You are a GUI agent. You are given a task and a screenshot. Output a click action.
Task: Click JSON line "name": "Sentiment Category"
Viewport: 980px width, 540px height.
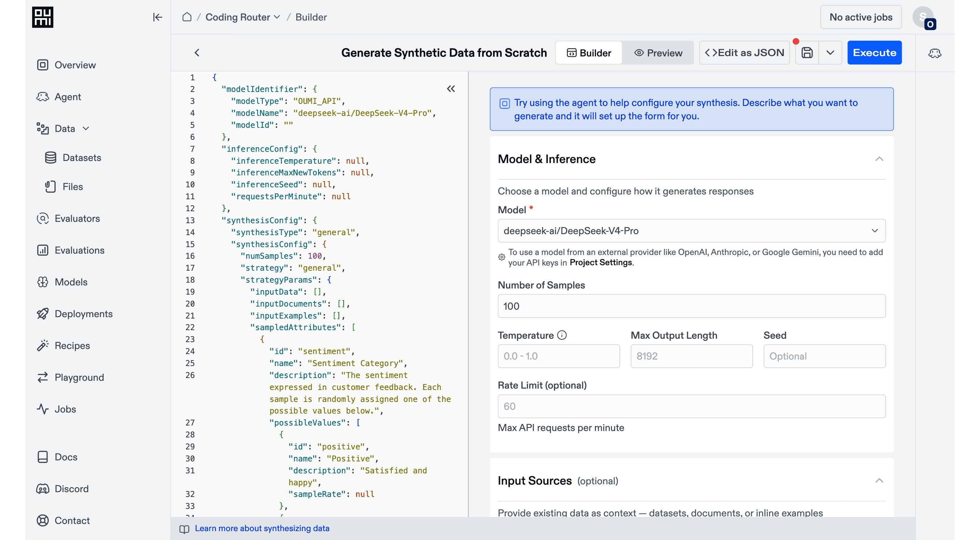[338, 363]
